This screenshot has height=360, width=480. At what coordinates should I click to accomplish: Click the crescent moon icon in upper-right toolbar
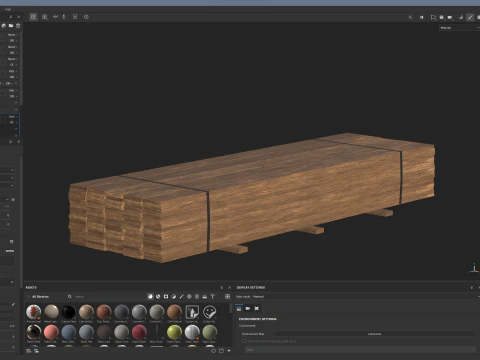[461, 17]
